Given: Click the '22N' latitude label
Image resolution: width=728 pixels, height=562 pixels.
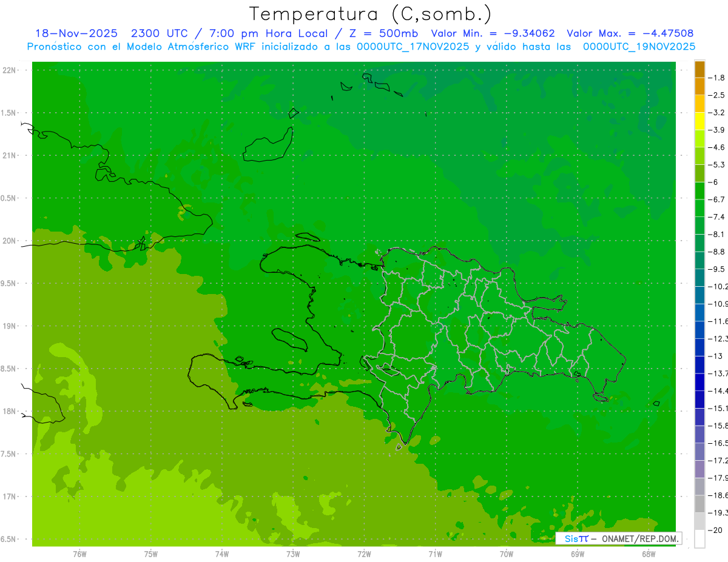Looking at the screenshot, I should tap(8, 70).
